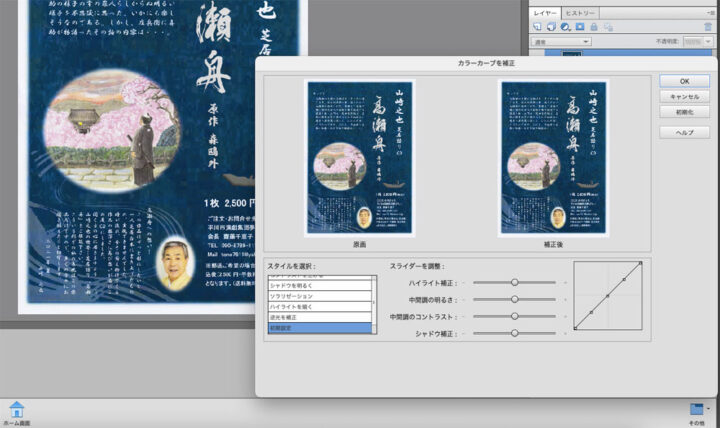The height and width of the screenshot is (428, 720).
Task: Click the 初期化 reset button
Action: point(684,113)
